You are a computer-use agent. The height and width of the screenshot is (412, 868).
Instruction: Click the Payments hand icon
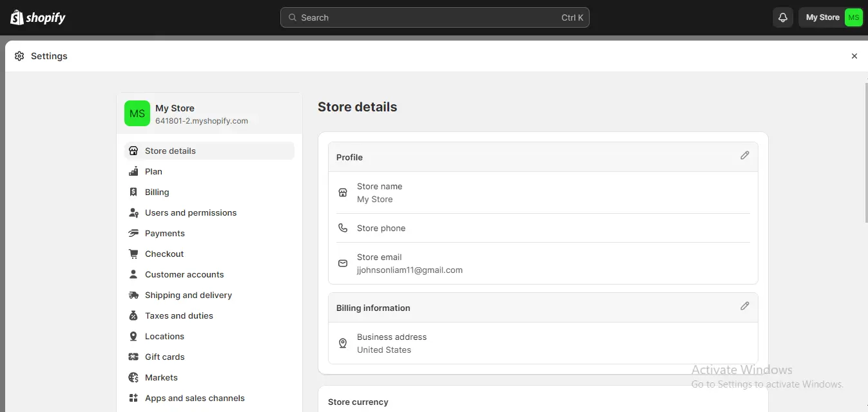point(133,233)
